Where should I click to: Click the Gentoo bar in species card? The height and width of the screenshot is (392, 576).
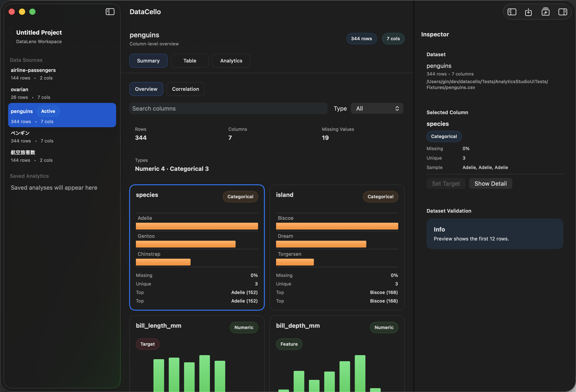click(x=186, y=244)
